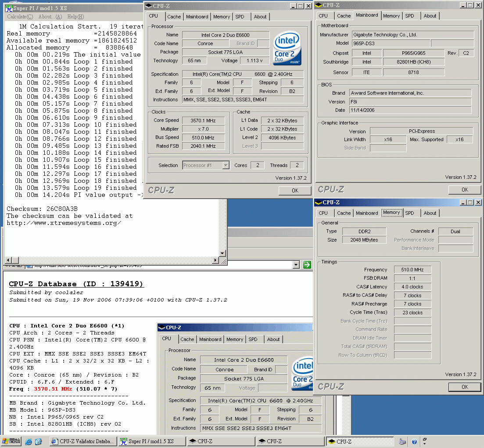
Task: Open the Processor #1 selection dropdown
Action: pyautogui.click(x=226, y=165)
